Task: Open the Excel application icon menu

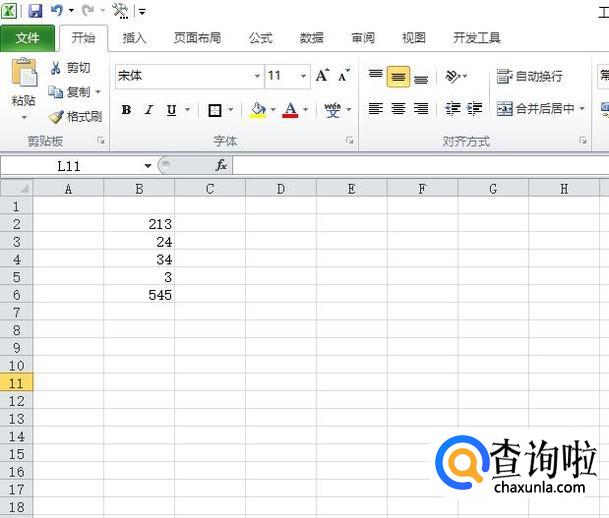Action: [x=9, y=10]
